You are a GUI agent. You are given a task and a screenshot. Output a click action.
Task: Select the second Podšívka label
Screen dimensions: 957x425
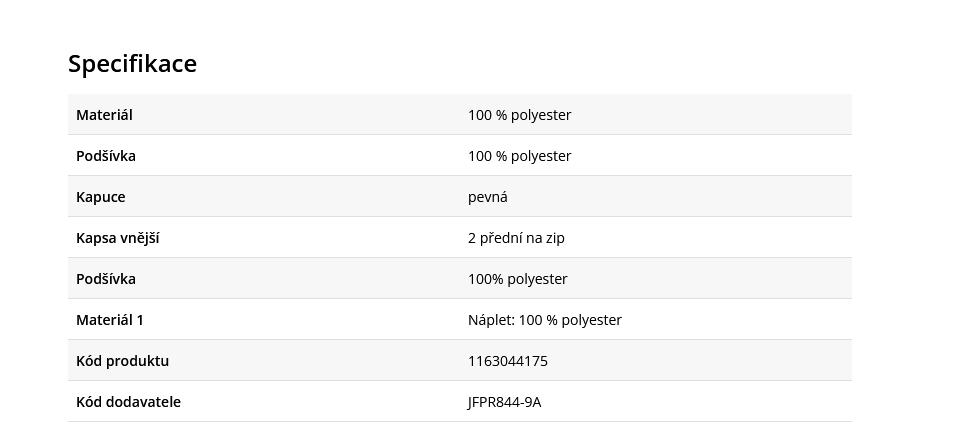click(x=106, y=278)
